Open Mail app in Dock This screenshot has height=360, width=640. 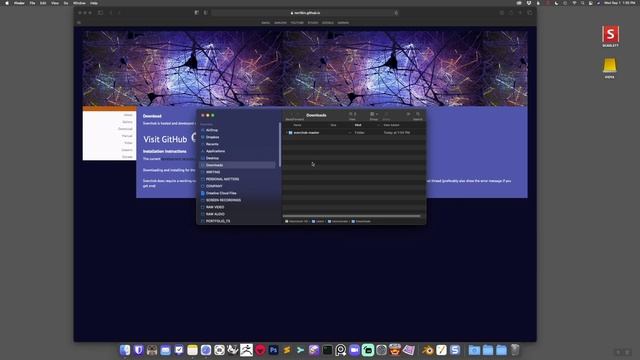click(x=165, y=350)
